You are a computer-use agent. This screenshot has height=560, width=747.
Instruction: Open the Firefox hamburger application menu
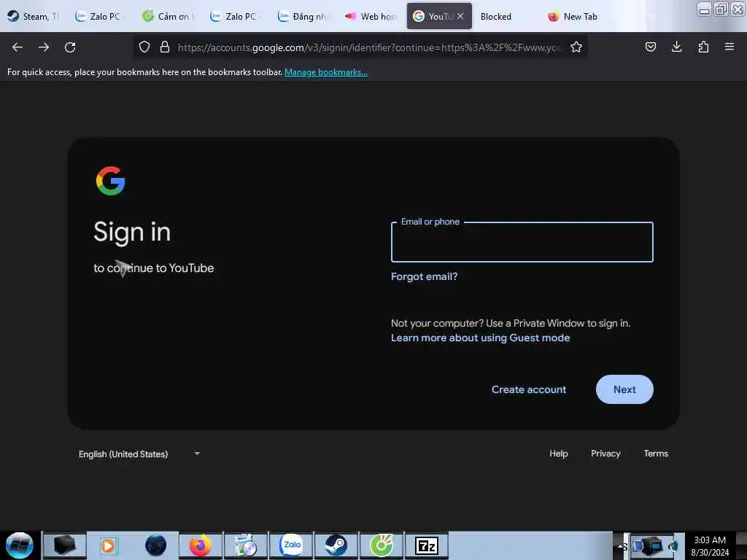[x=729, y=47]
